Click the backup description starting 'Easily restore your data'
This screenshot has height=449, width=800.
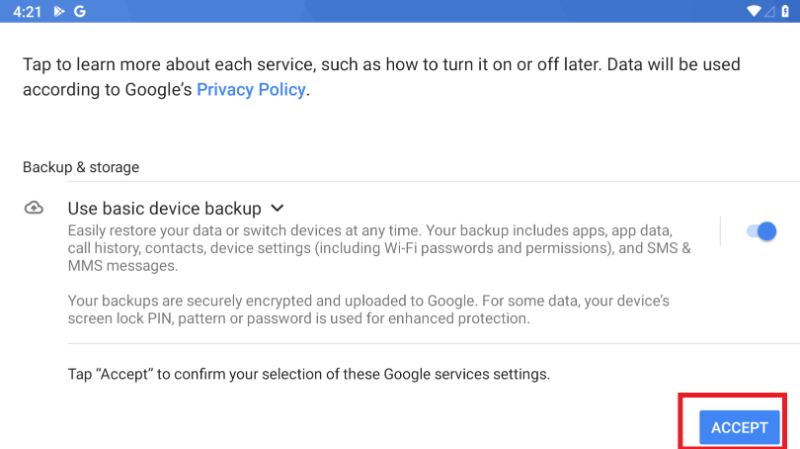(x=378, y=248)
